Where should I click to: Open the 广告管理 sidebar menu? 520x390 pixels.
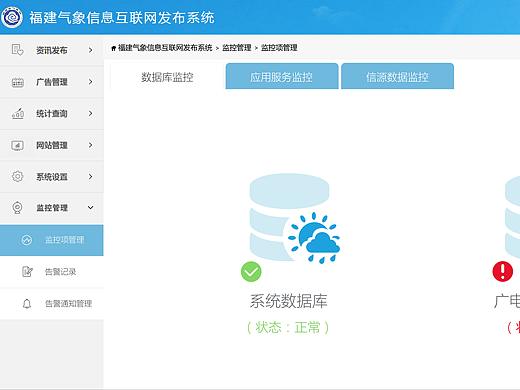click(x=52, y=82)
